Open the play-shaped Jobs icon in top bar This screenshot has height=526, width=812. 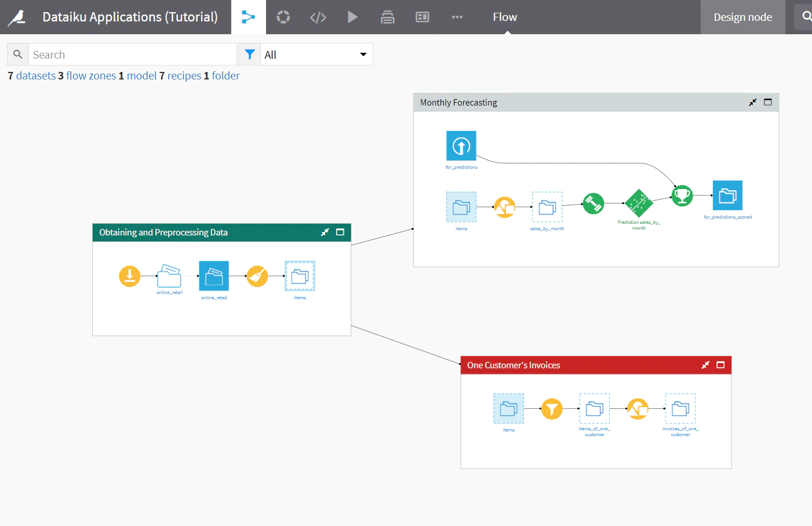pos(352,17)
